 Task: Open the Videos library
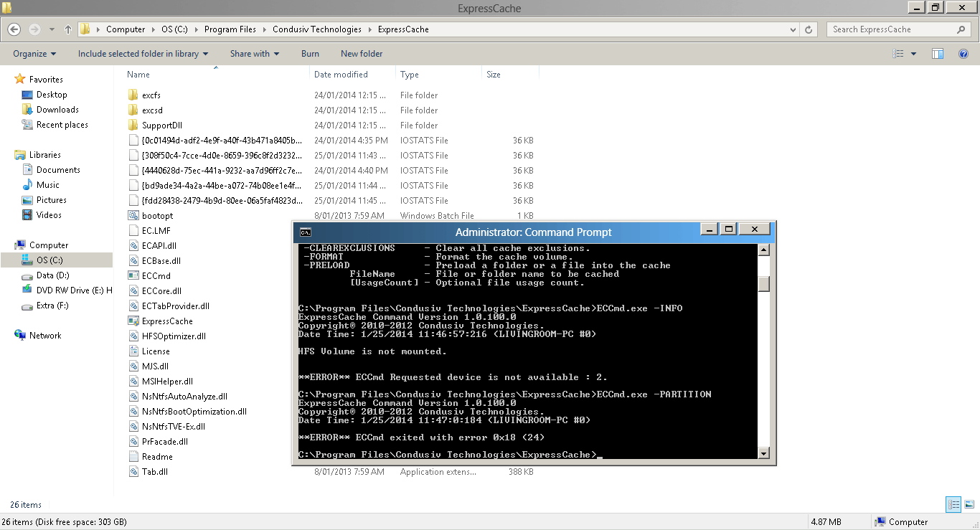49,215
